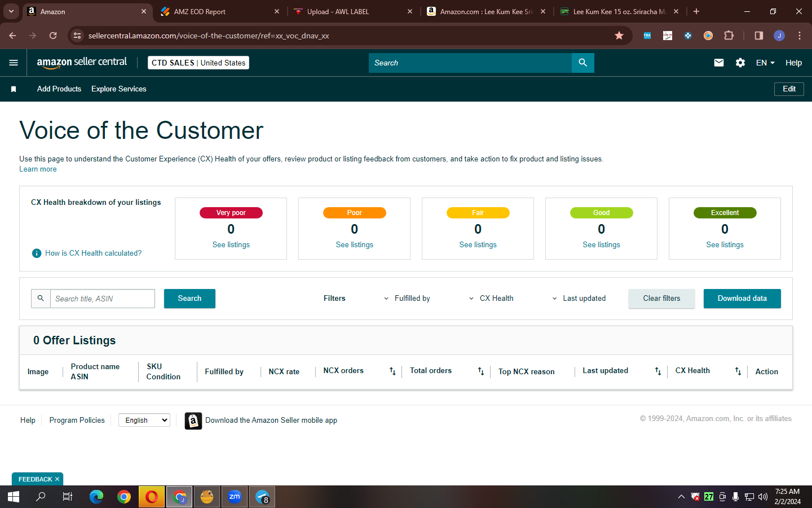Open the buyer messages envelope icon
Image resolution: width=812 pixels, height=508 pixels.
[x=718, y=63]
